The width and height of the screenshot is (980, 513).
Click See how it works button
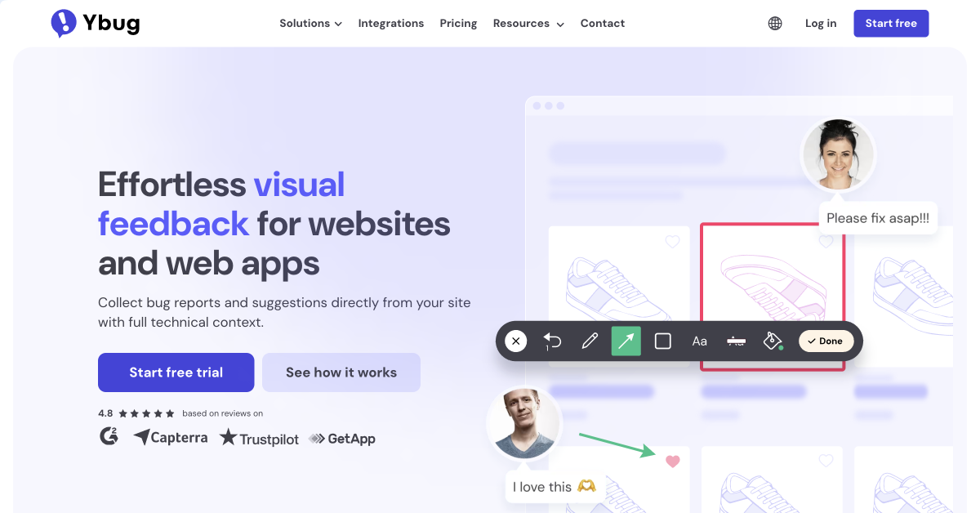[341, 372]
